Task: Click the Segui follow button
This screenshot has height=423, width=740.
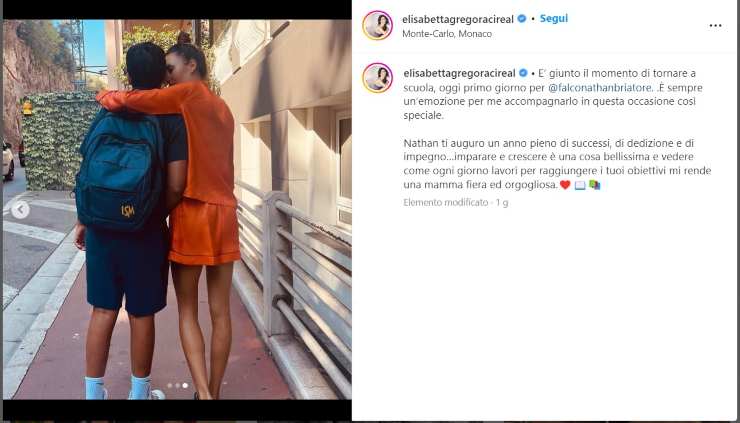Action: (x=554, y=18)
